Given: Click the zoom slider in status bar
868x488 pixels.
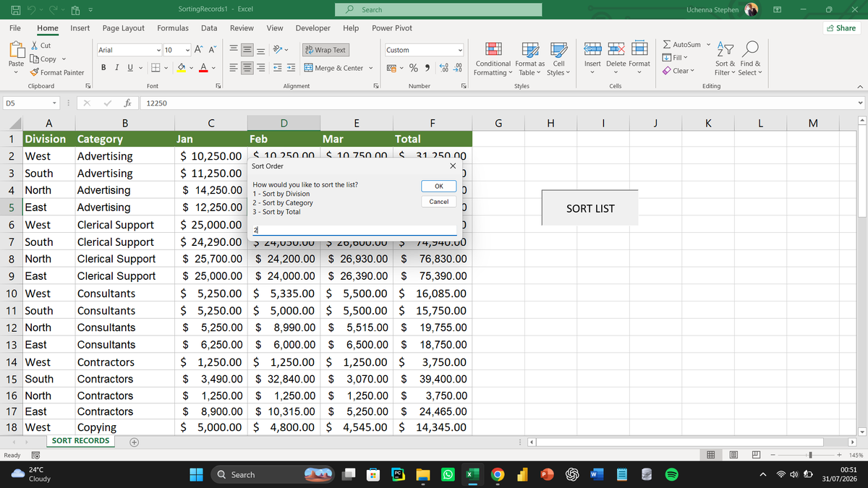Looking at the screenshot, I should 811,455.
